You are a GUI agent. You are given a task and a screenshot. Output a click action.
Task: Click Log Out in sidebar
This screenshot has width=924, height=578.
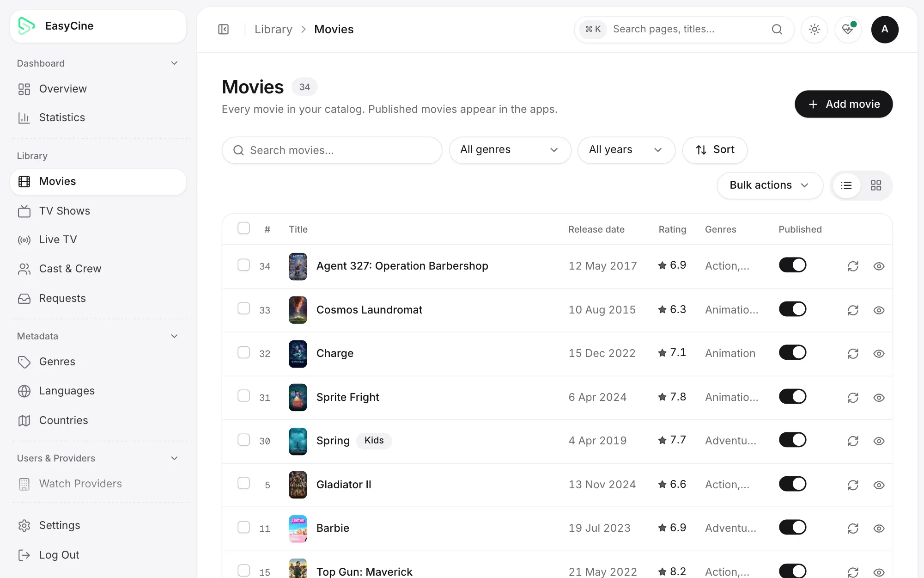[98, 555]
